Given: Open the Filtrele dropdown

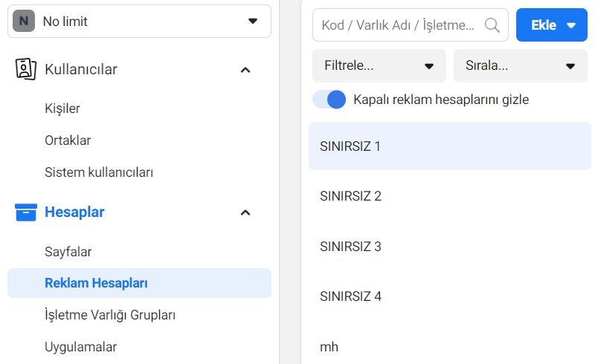Looking at the screenshot, I should (x=379, y=65).
